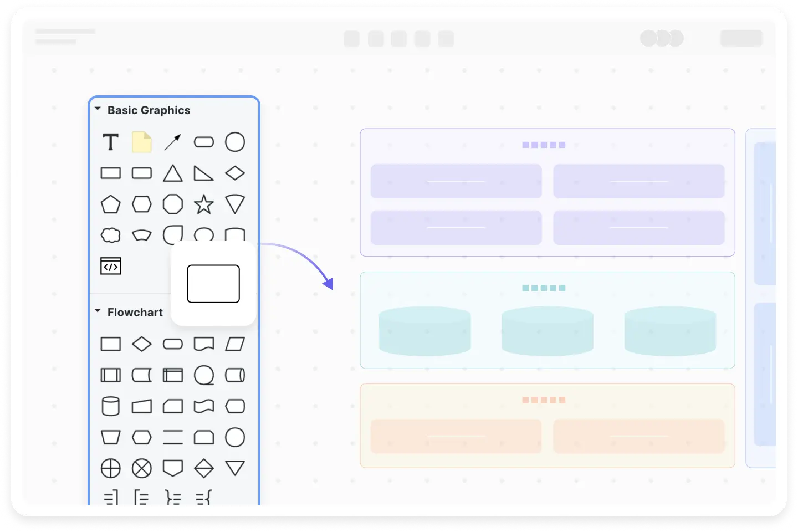Select the flowchart parallelogram data shape
This screenshot has width=798, height=532.
(x=235, y=344)
